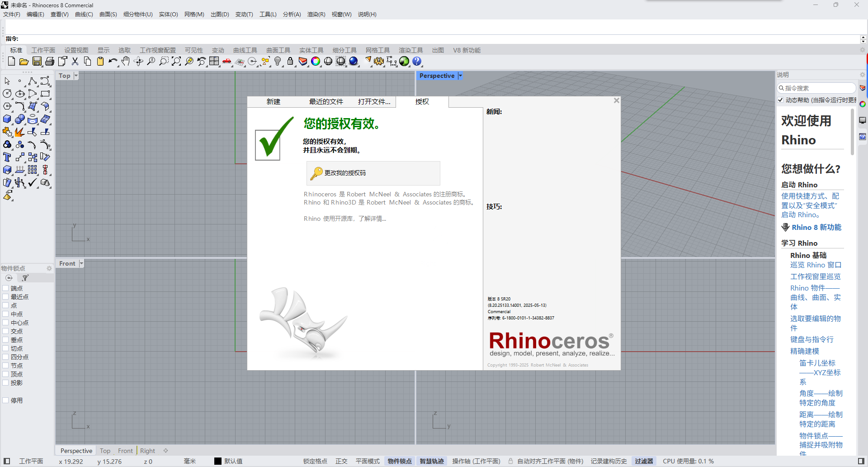
Task: Click the Save icon in the toolbar
Action: tap(37, 61)
